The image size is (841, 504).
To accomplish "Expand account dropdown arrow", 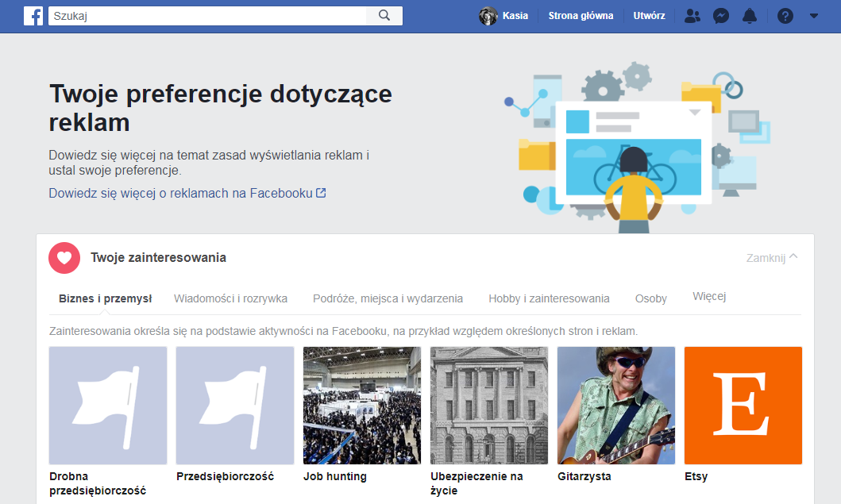I will (814, 16).
